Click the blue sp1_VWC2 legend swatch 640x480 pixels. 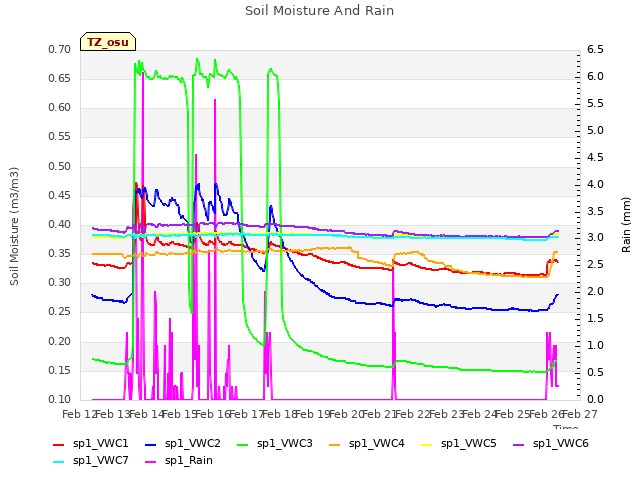151,444
